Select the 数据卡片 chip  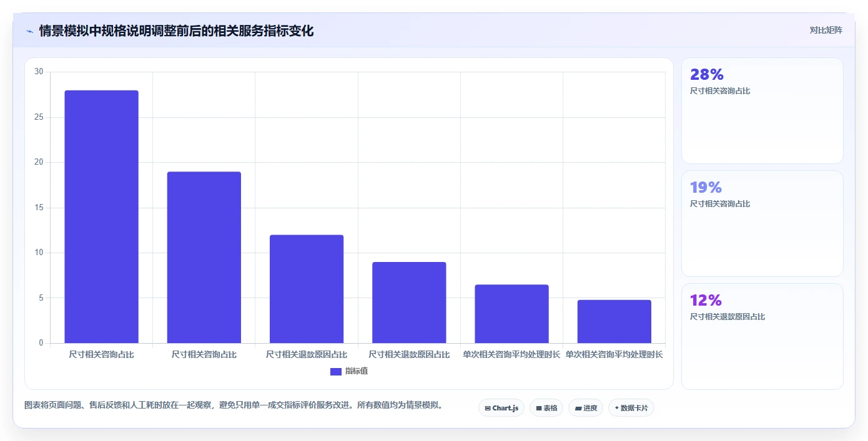point(631,408)
